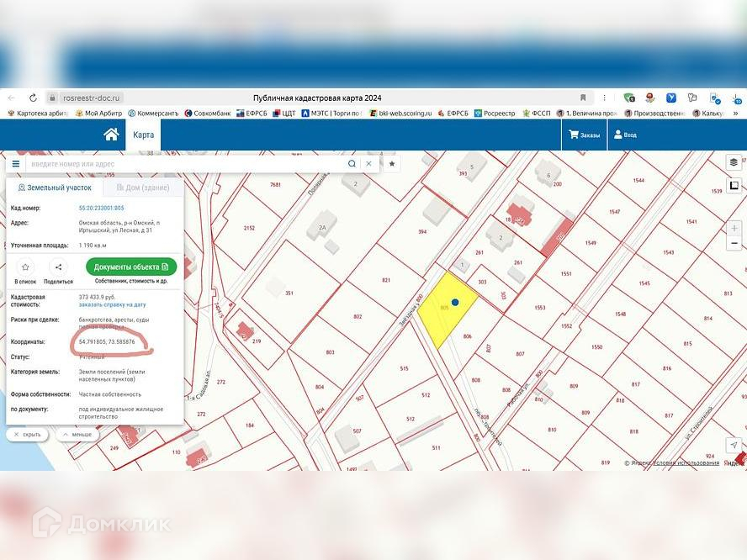Viewport: 747px width, 560px height.
Task: Switch to the Карта tab
Action: coord(143,135)
